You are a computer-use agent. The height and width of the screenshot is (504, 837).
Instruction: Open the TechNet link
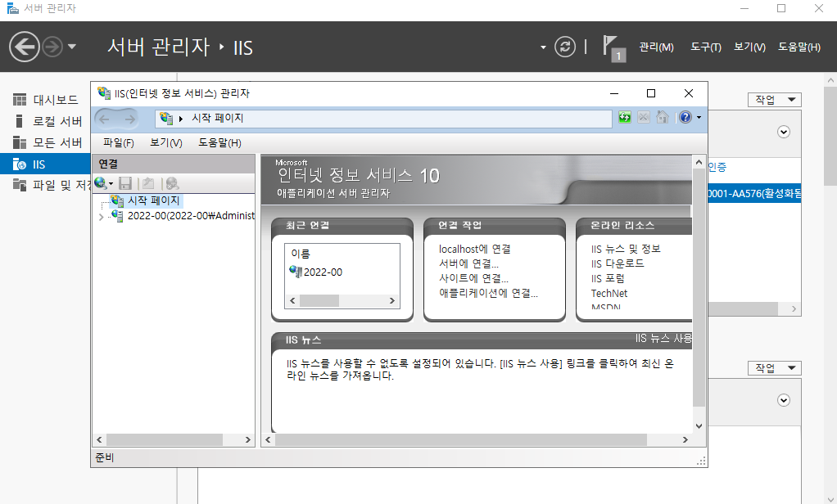[x=609, y=294]
